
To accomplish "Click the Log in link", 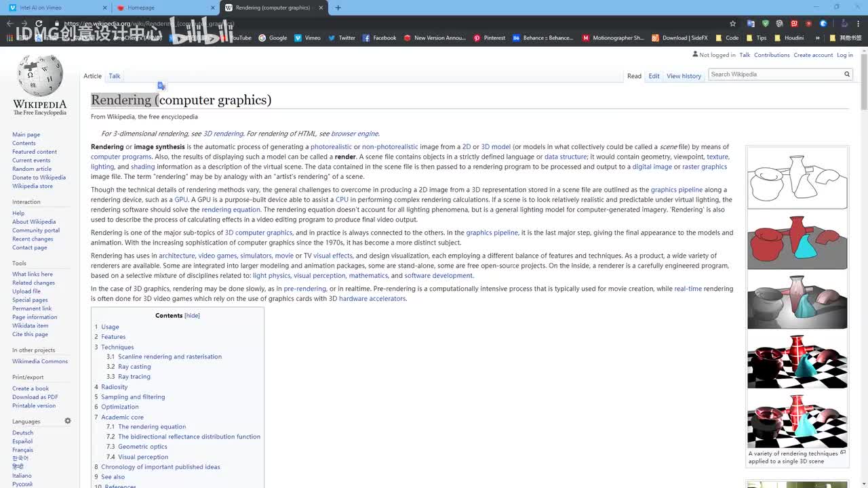I will click(x=845, y=55).
